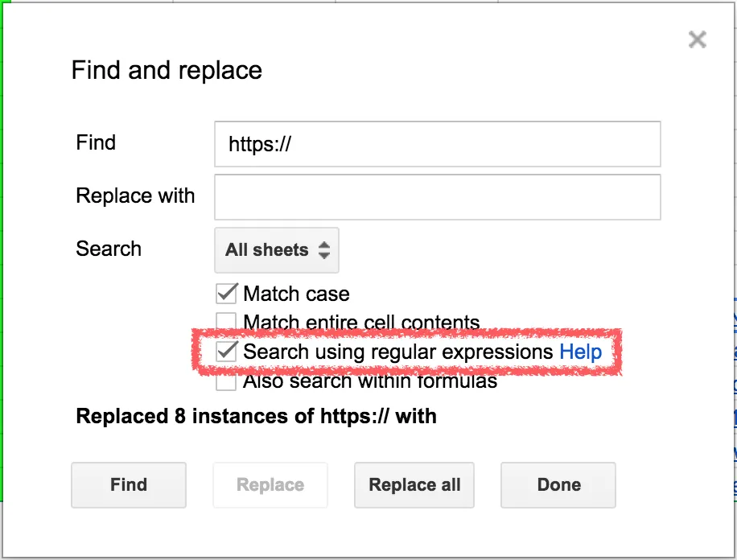The width and height of the screenshot is (737, 560).
Task: Click the "Replace with" field label
Action: (x=135, y=196)
